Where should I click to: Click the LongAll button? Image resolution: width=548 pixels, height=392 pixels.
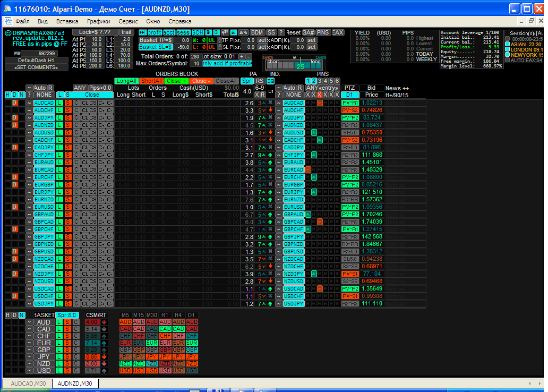coord(126,81)
